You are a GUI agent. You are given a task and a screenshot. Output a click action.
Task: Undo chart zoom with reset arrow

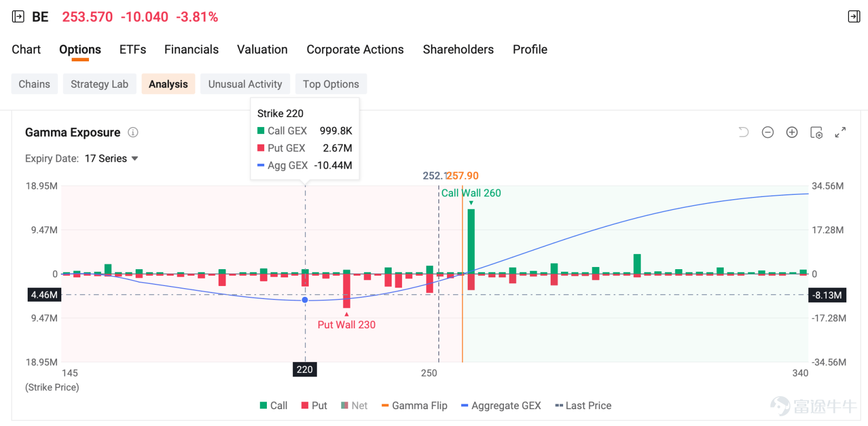[743, 132]
